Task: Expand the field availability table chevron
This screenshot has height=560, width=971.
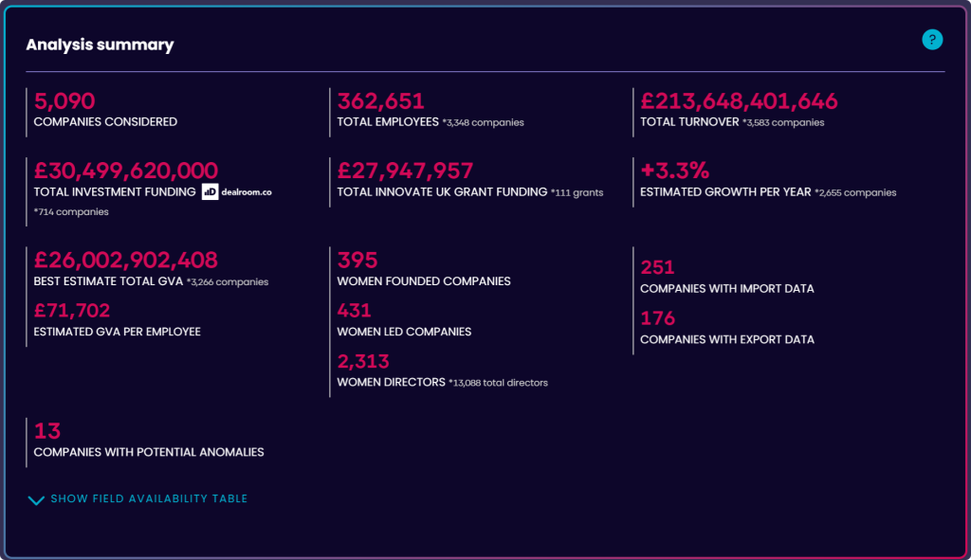Action: coord(36,499)
